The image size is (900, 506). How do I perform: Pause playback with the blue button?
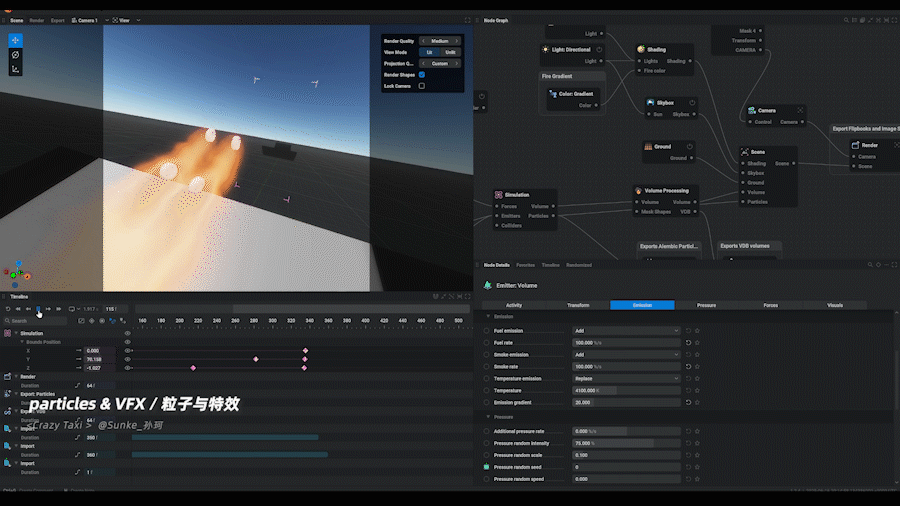coord(38,309)
